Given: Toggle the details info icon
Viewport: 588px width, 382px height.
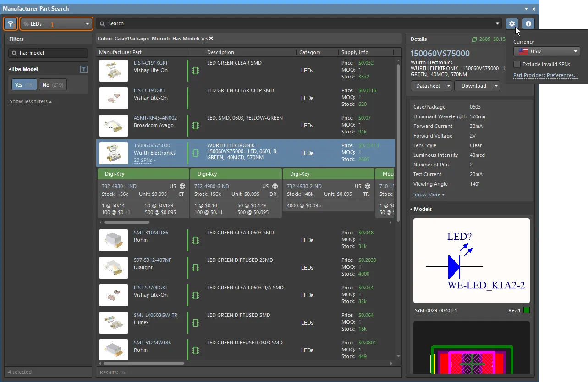Looking at the screenshot, I should (x=528, y=23).
